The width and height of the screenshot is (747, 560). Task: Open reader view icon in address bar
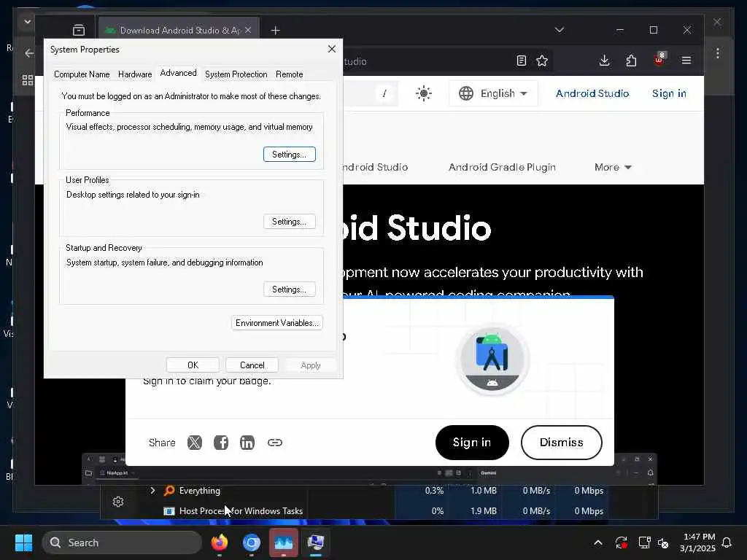(522, 61)
